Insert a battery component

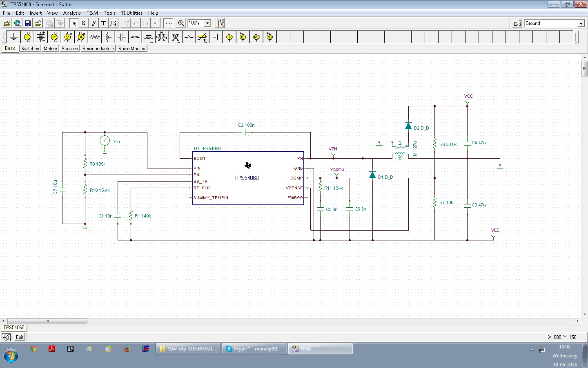tap(41, 37)
